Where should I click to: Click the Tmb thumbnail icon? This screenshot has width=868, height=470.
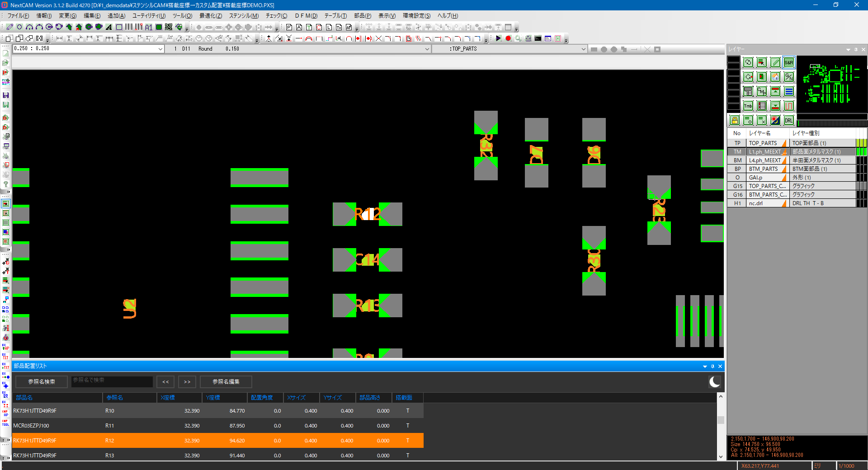(748, 106)
